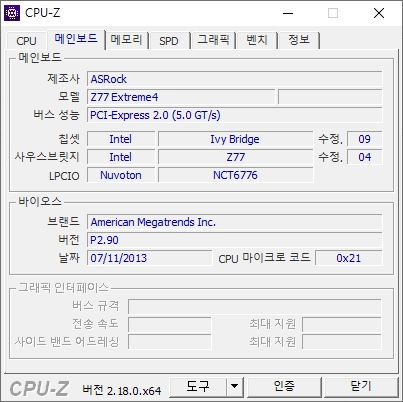The width and height of the screenshot is (403, 402).
Task: Minimize the CPU-Z window
Action: (288, 13)
